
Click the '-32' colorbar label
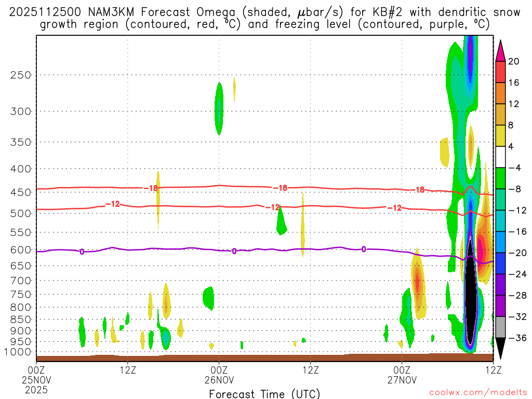(518, 317)
